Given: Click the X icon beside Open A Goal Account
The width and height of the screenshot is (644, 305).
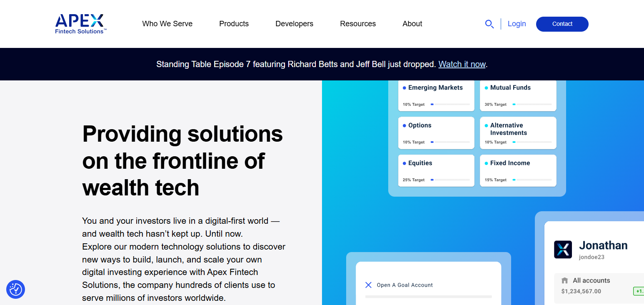Looking at the screenshot, I should point(368,285).
